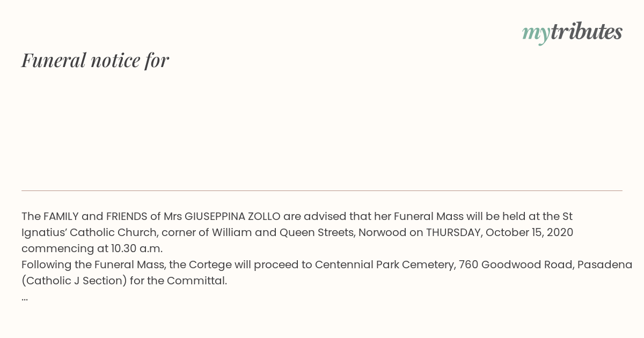This screenshot has width=644, height=338.
Task: Click the name GIUSEPPINA ZOLLO
Action: (232, 216)
